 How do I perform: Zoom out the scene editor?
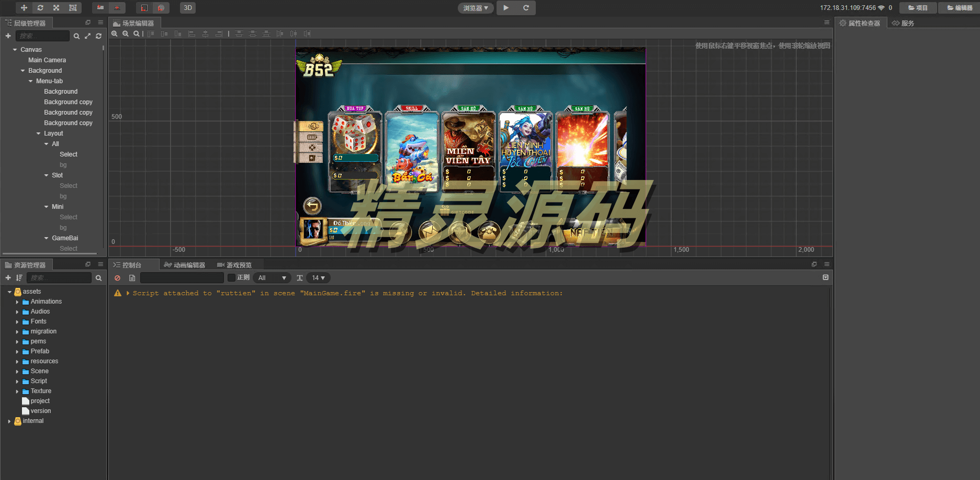[x=126, y=34]
